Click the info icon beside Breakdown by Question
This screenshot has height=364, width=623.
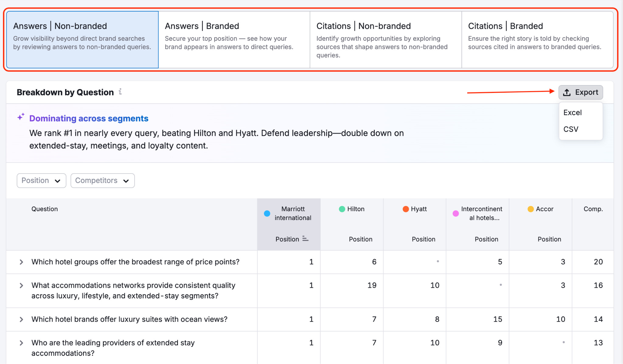[120, 92]
